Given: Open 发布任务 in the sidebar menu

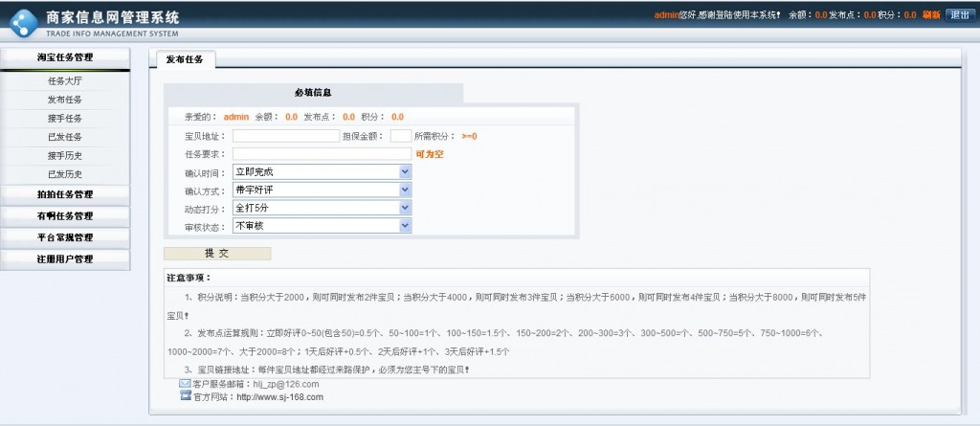Looking at the screenshot, I should pyautogui.click(x=65, y=101).
